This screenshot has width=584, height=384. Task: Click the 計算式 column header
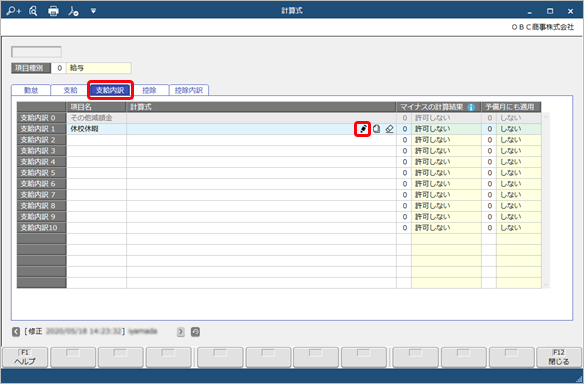point(261,107)
